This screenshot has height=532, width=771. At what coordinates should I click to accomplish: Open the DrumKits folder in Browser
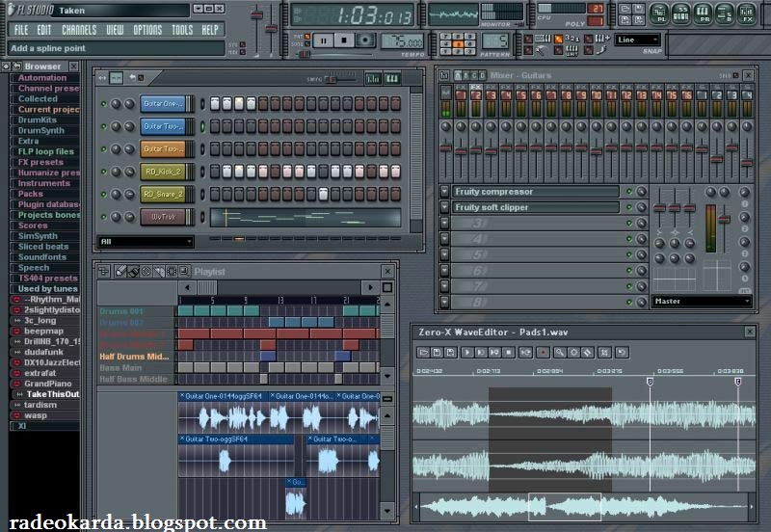coord(38,120)
